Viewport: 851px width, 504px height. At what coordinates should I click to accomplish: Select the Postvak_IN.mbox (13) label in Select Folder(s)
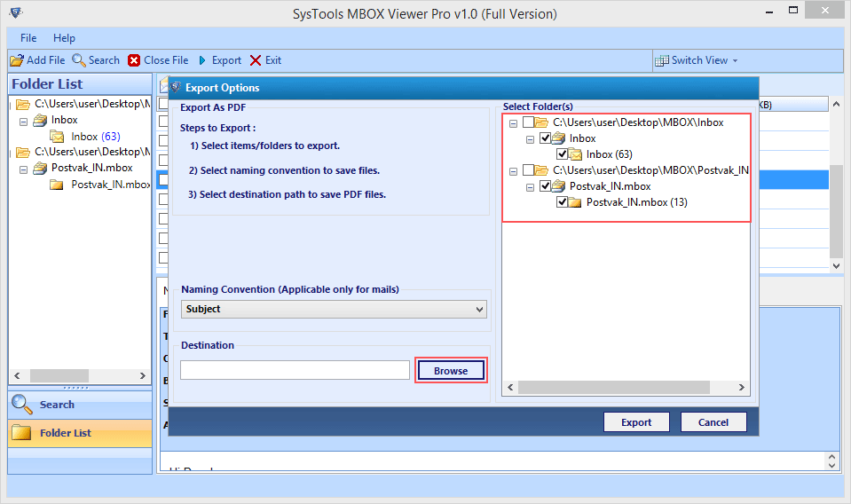point(636,202)
